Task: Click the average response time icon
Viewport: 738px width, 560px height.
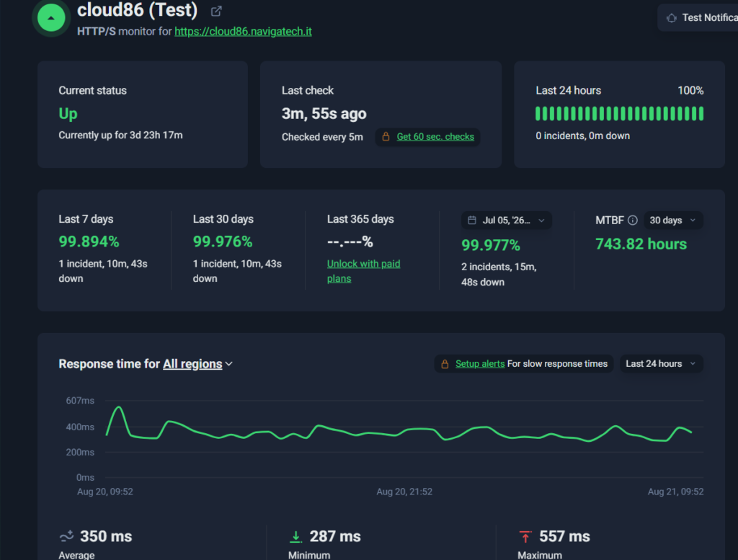Action: pos(67,536)
